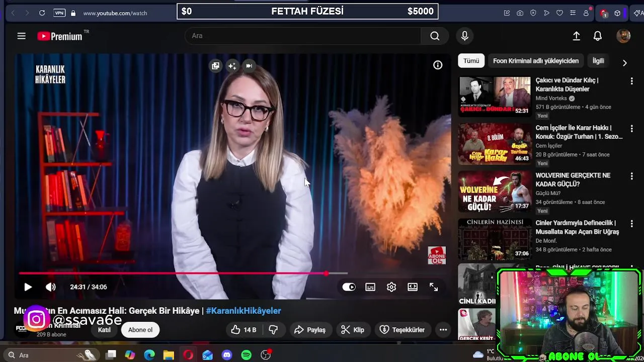Go to YouTube Premium home logo

pos(60,36)
